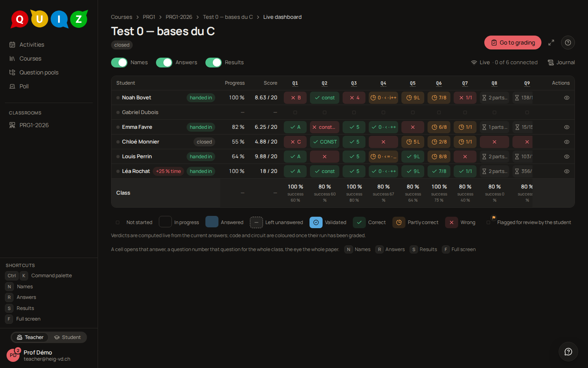588x368 pixels.
Task: Toggle the Results switch
Action: pos(214,63)
